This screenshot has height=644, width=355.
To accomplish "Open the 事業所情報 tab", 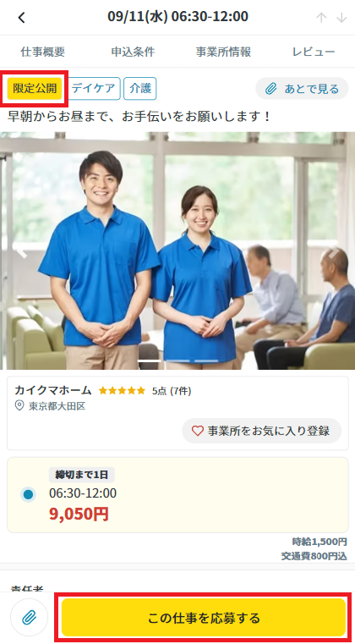I will (223, 52).
